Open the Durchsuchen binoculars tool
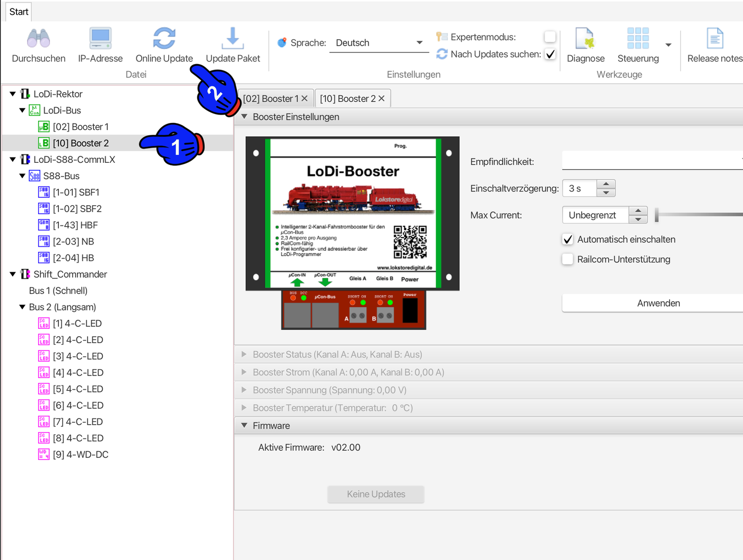 click(x=39, y=46)
